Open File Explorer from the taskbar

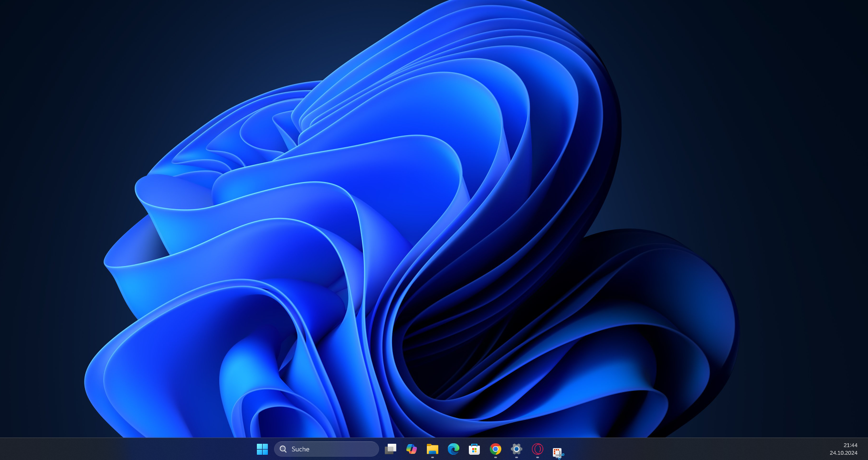[433, 449]
